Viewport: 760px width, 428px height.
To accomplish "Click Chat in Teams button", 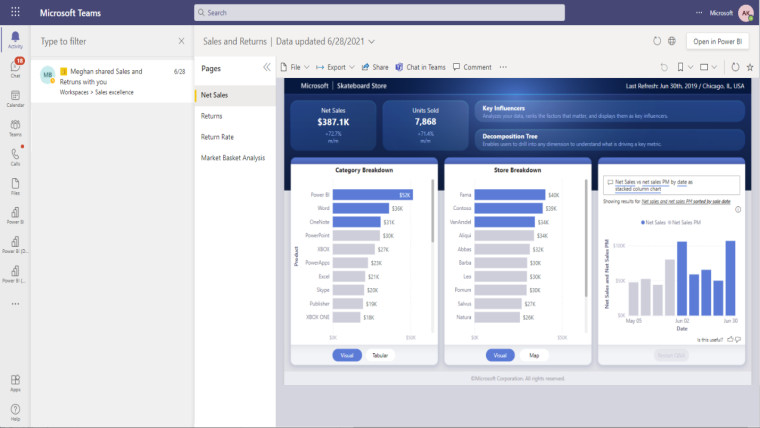I will tap(420, 67).
